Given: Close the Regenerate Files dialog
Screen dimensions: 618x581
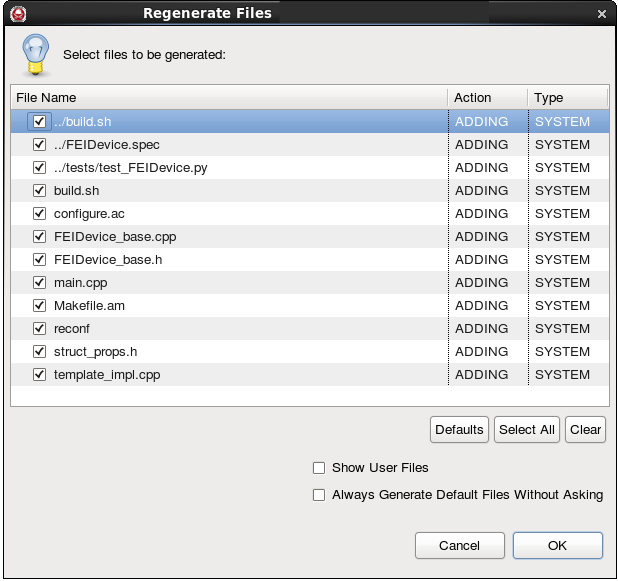Looking at the screenshot, I should tap(601, 14).
